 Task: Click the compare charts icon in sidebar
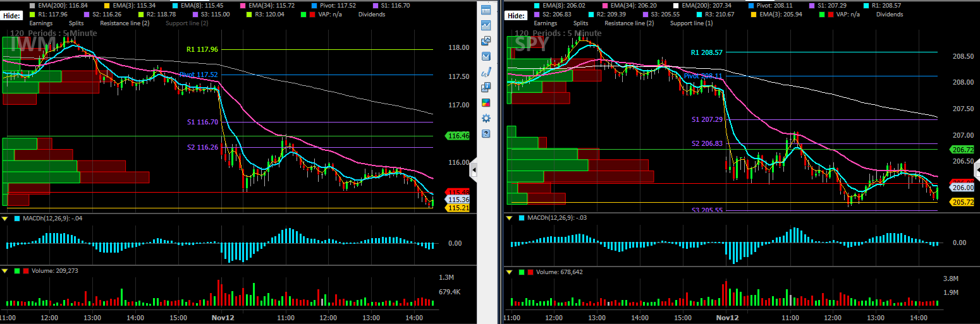point(486,41)
